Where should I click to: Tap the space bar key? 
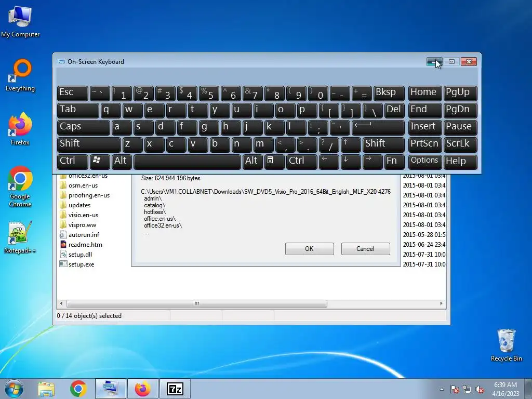tap(187, 162)
